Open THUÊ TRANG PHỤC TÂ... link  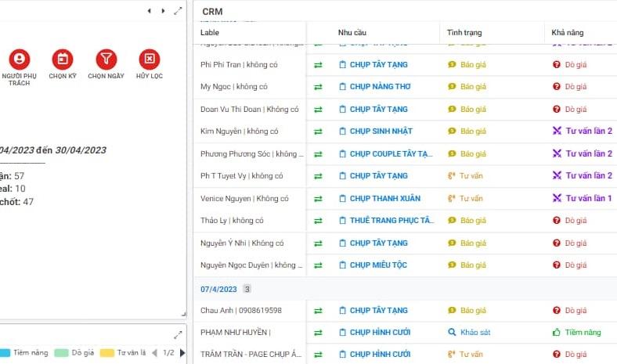point(392,221)
